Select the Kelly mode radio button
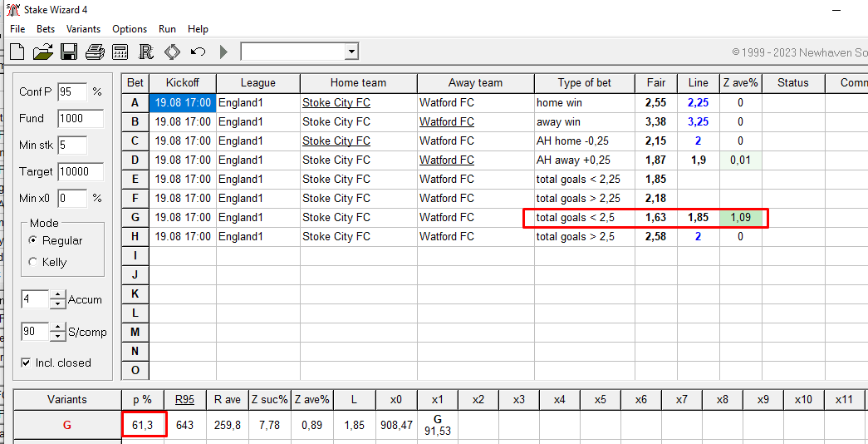This screenshot has width=868, height=444. (x=33, y=262)
